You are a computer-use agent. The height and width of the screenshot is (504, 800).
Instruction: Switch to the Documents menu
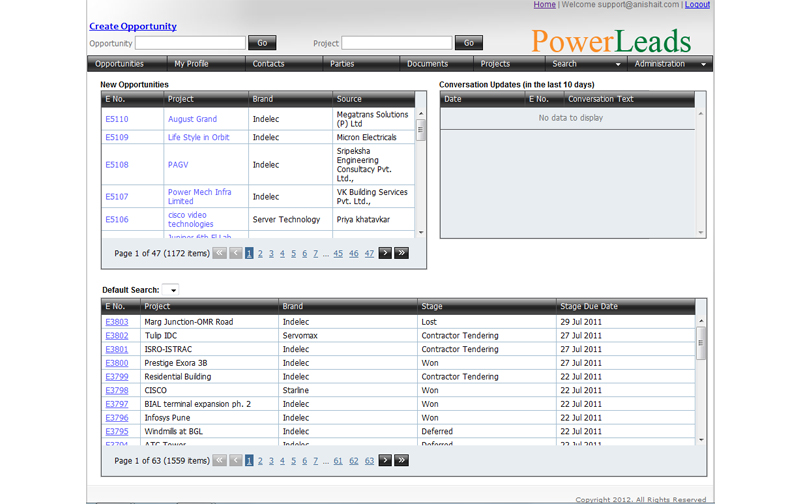[427, 64]
